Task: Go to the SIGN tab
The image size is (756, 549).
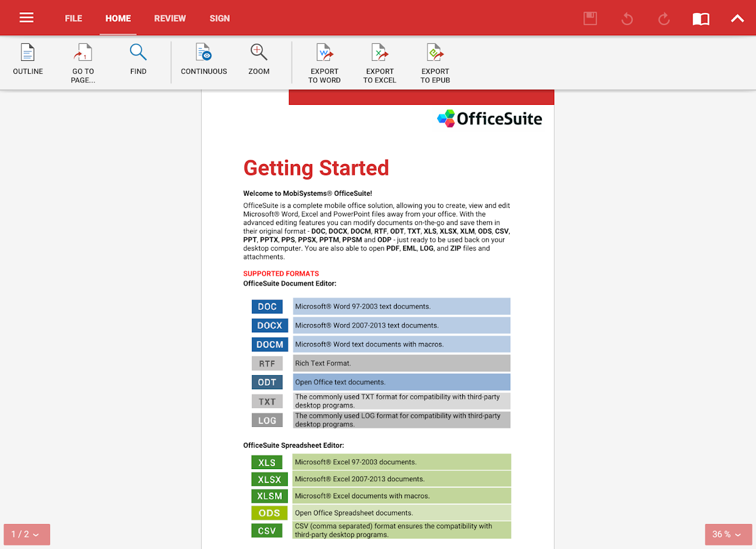Action: [219, 18]
